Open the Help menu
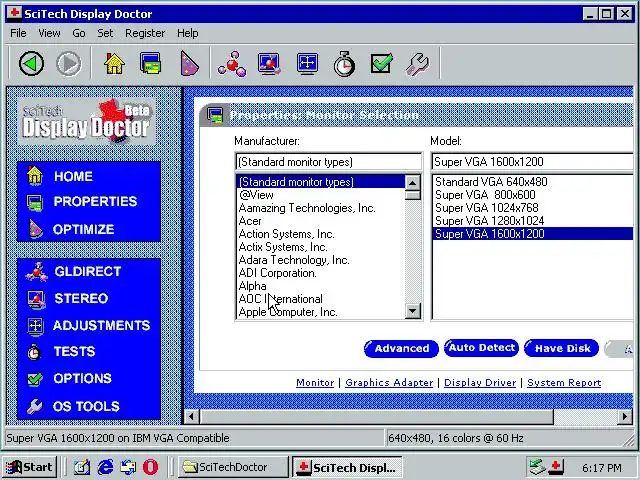Image resolution: width=640 pixels, height=480 pixels. tap(187, 33)
